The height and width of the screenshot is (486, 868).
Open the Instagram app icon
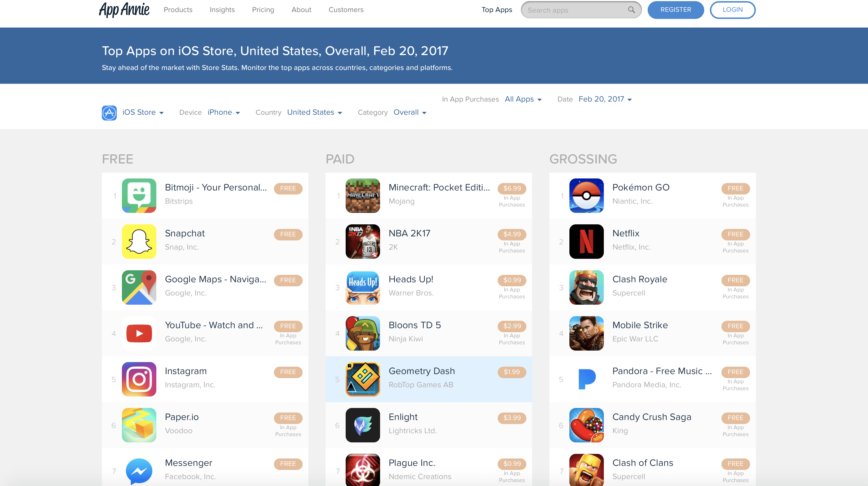(139, 379)
